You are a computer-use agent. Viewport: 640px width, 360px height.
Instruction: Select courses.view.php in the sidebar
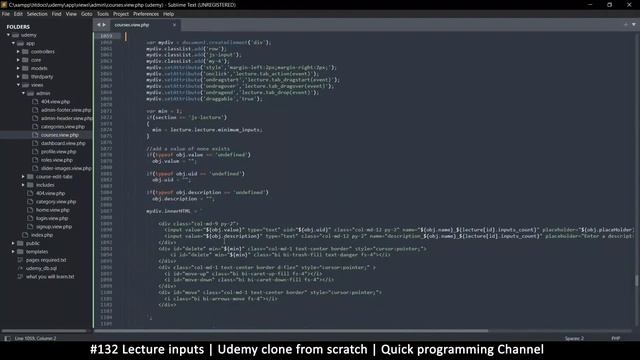pos(60,135)
